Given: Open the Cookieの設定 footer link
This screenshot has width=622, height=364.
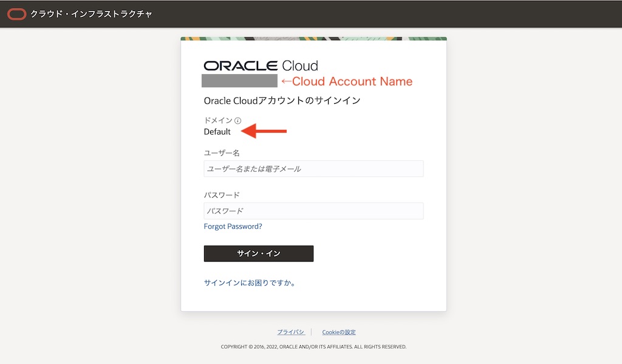Looking at the screenshot, I should [339, 332].
